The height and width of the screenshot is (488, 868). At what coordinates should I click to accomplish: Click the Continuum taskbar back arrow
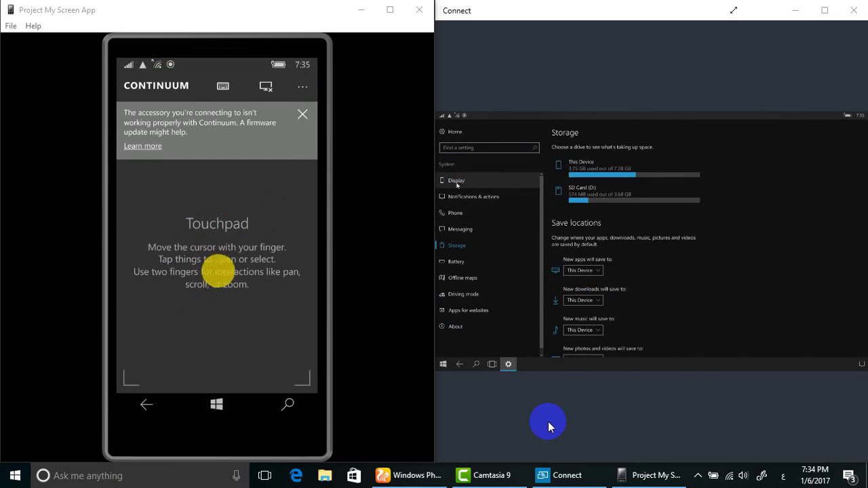[x=459, y=364]
